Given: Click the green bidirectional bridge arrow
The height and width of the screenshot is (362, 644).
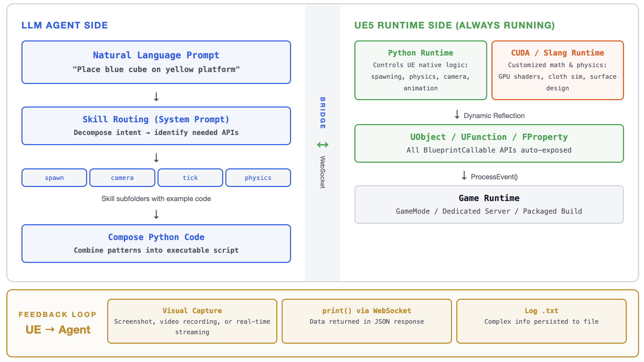Looking at the screenshot, I should click(x=322, y=145).
